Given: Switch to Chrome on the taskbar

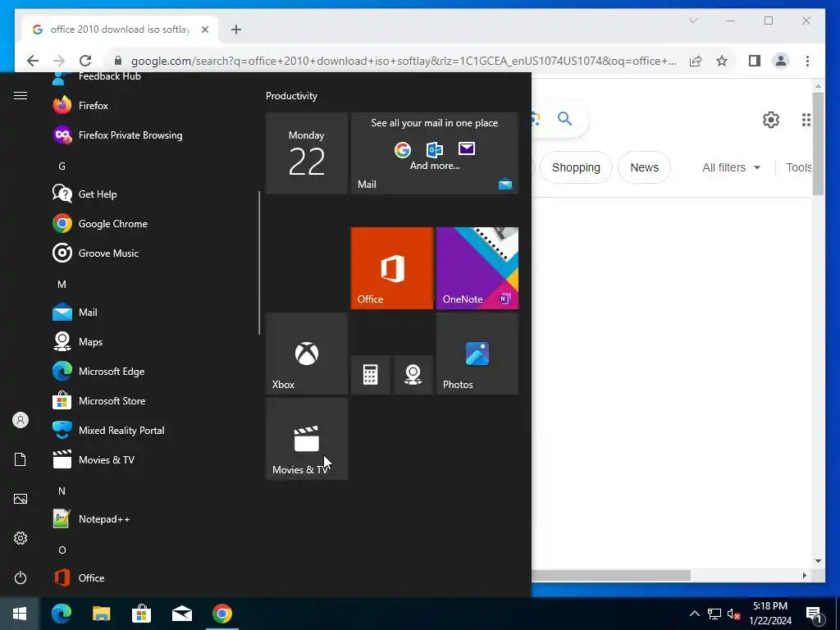Looking at the screenshot, I should 222,614.
